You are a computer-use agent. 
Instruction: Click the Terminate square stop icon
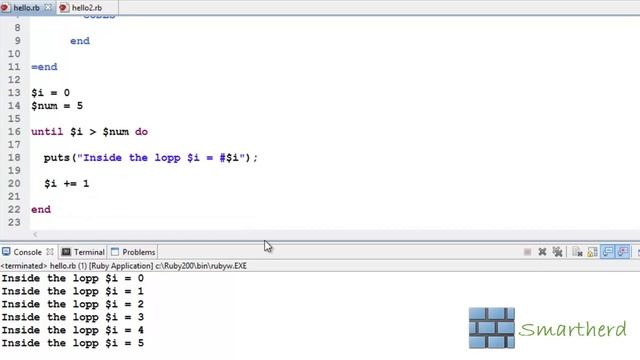coord(527,252)
